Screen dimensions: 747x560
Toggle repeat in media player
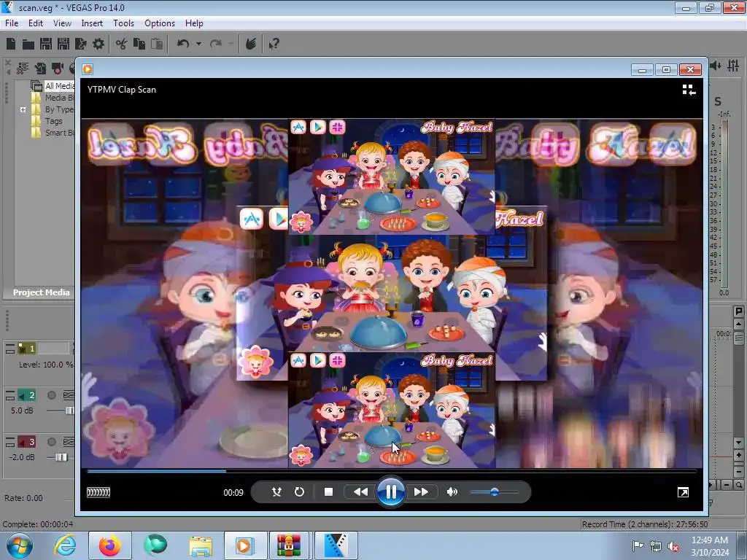[299, 492]
